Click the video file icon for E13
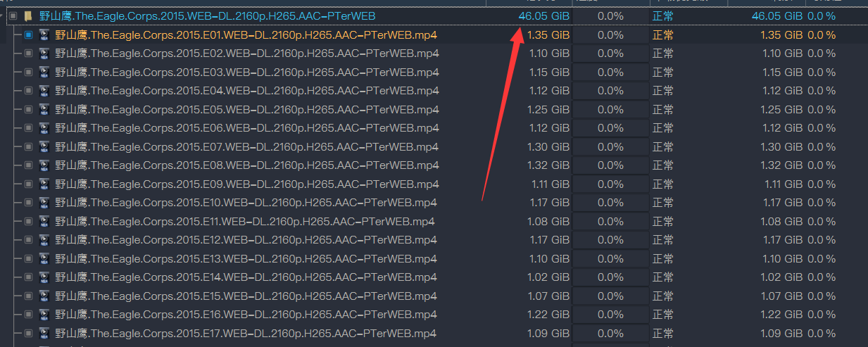 44,258
